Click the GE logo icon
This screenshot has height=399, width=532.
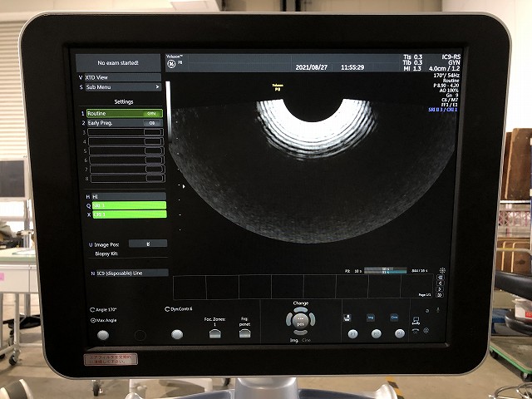171,64
